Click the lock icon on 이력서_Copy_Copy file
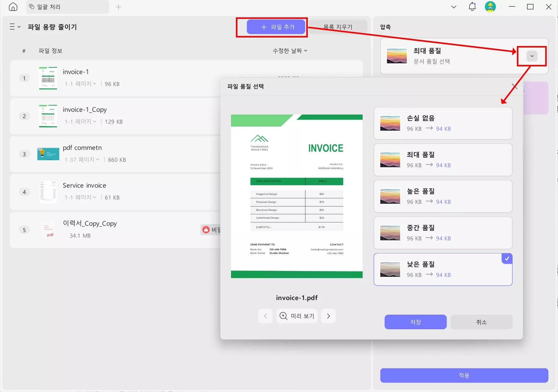 click(206, 229)
